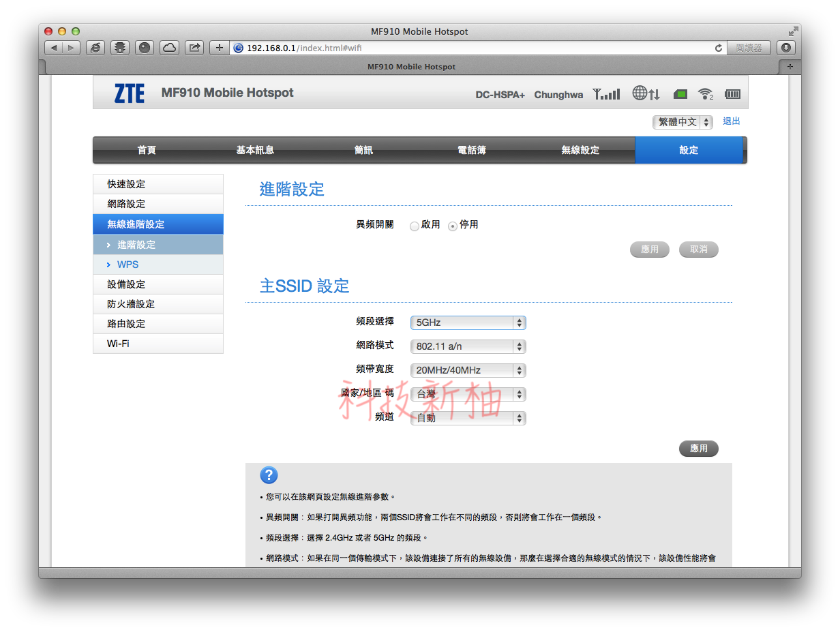Open 路由設定 in the sidebar
This screenshot has height=632, width=840.
coord(158,324)
